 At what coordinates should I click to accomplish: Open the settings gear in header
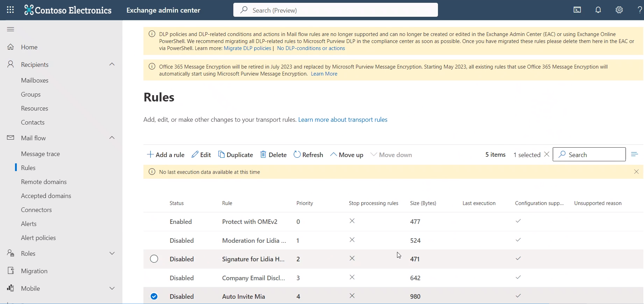619,10
